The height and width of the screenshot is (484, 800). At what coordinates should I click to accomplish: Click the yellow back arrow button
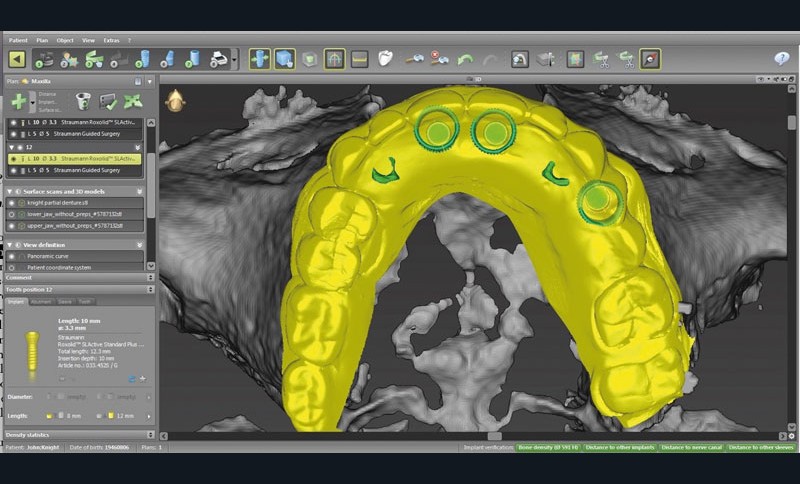(x=16, y=59)
